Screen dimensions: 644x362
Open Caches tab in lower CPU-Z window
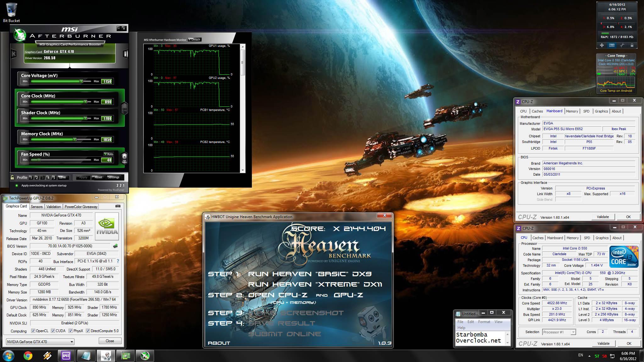[x=538, y=238]
